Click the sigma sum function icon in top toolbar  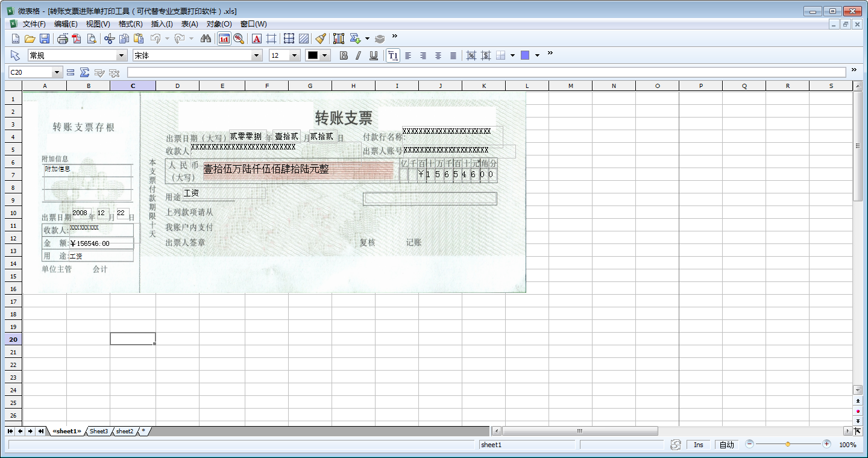tap(356, 39)
